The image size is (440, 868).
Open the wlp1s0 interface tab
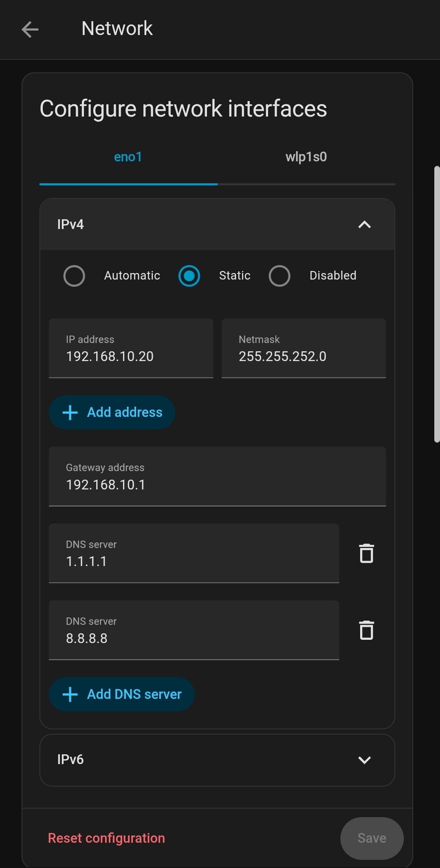[306, 157]
